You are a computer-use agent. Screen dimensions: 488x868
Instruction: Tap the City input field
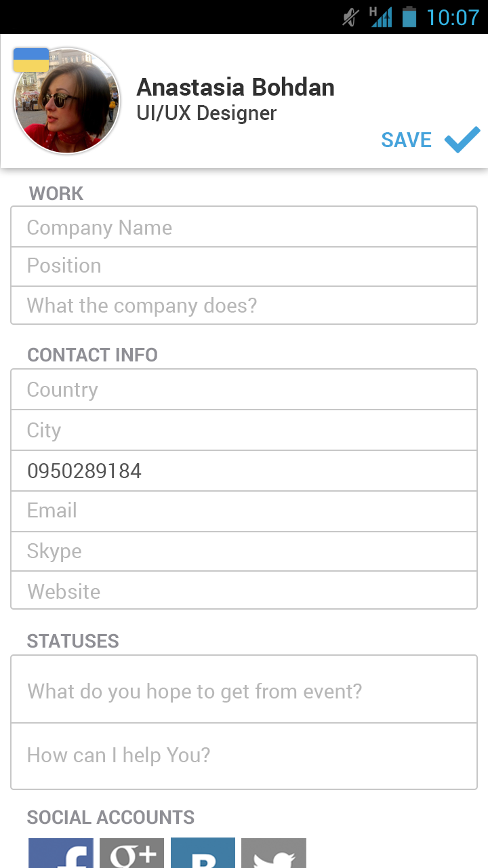[x=244, y=430]
